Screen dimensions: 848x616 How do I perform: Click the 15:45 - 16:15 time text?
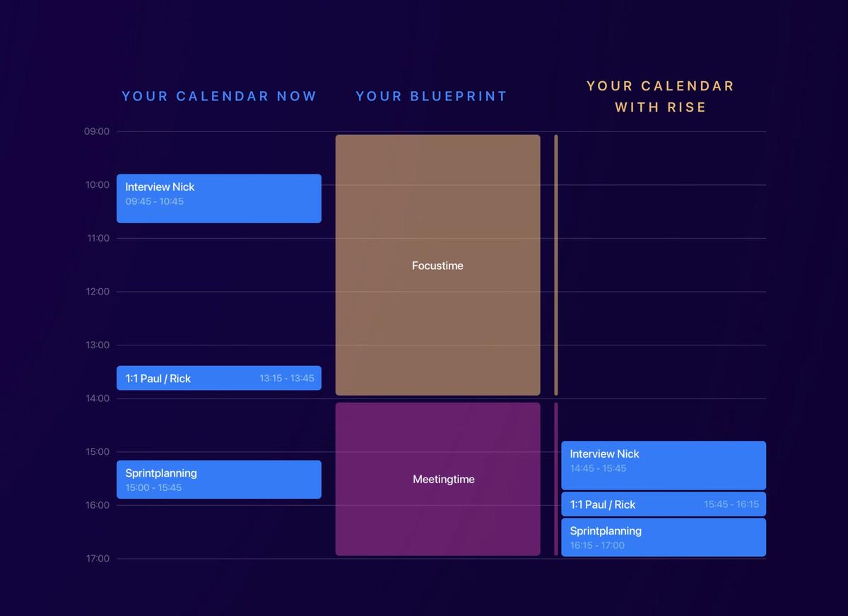click(x=731, y=504)
